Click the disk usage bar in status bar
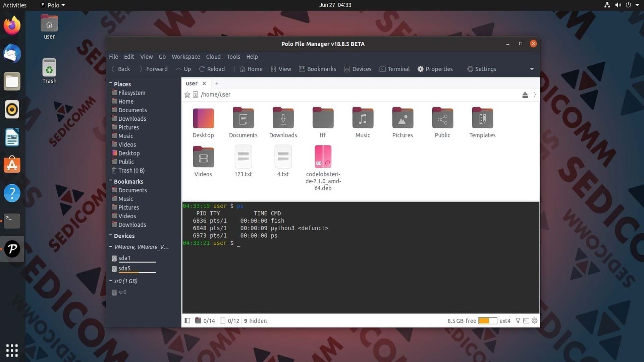The image size is (644, 362). [x=487, y=321]
